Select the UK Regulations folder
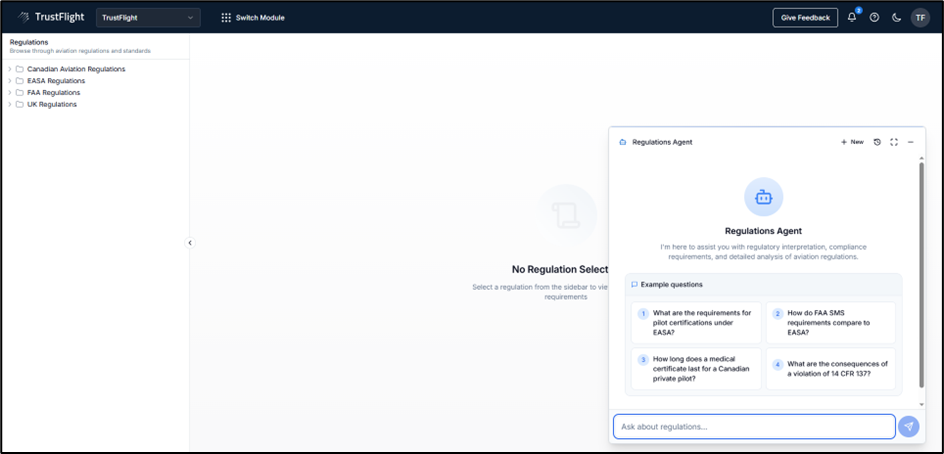The image size is (944, 454). coord(46,104)
